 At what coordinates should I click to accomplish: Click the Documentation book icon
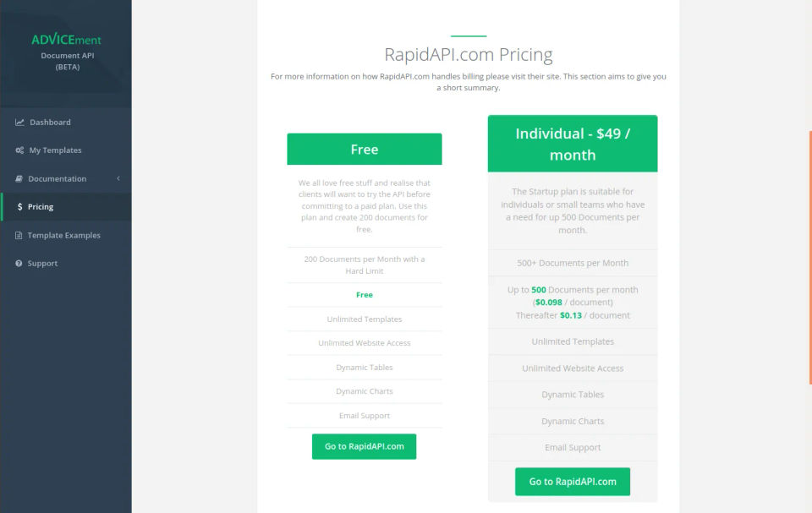(19, 179)
